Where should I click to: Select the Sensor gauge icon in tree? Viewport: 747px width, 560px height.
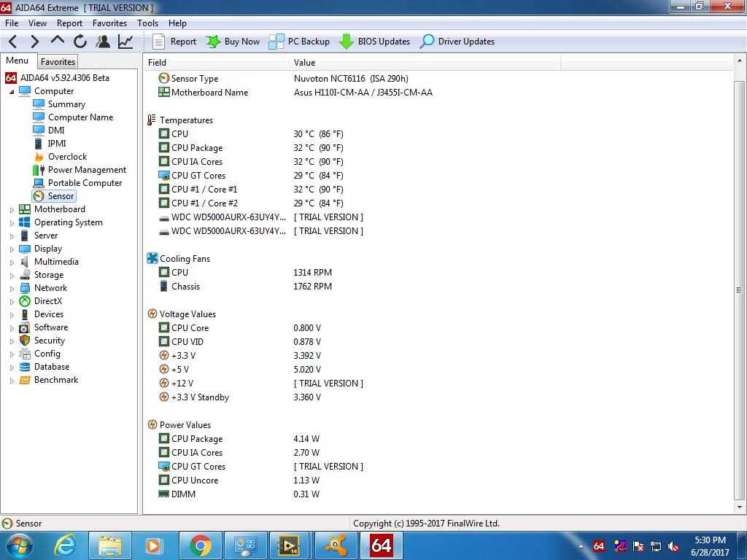click(39, 195)
